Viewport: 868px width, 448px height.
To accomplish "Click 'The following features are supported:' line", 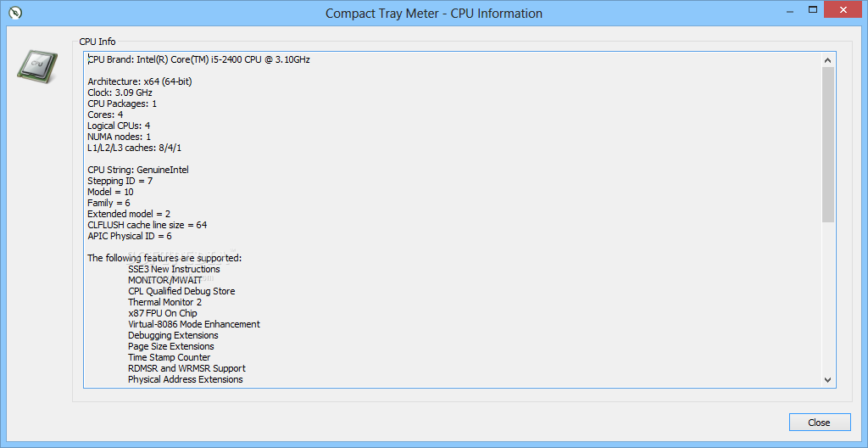I will (165, 258).
